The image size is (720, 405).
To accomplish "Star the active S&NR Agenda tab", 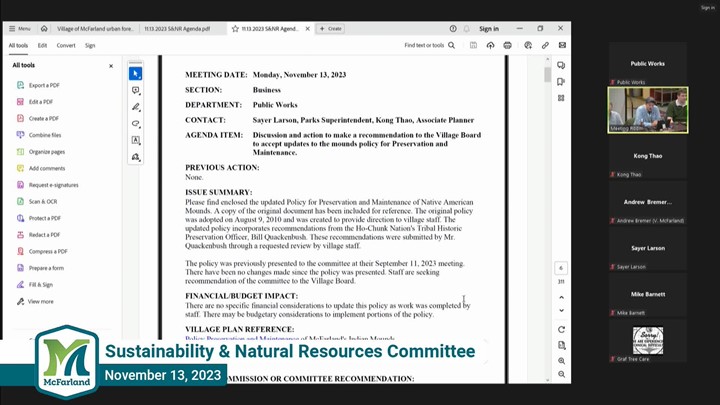I will pos(235,28).
